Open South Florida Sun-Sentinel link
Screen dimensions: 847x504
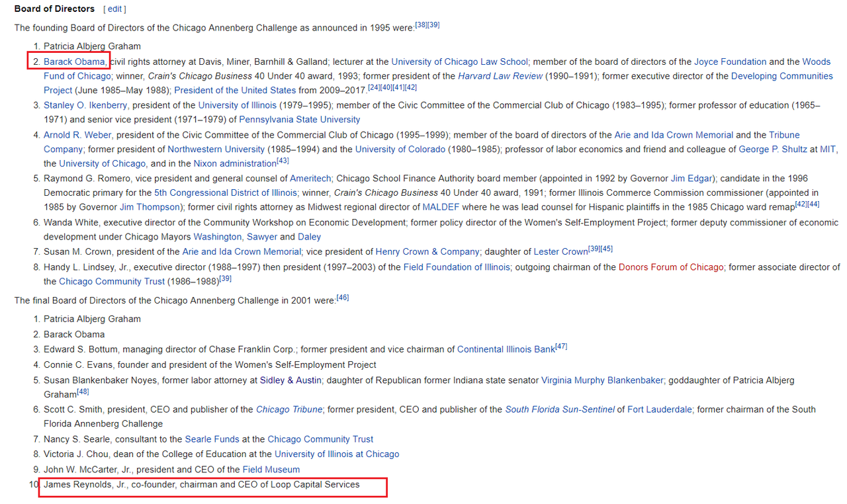pyautogui.click(x=560, y=409)
